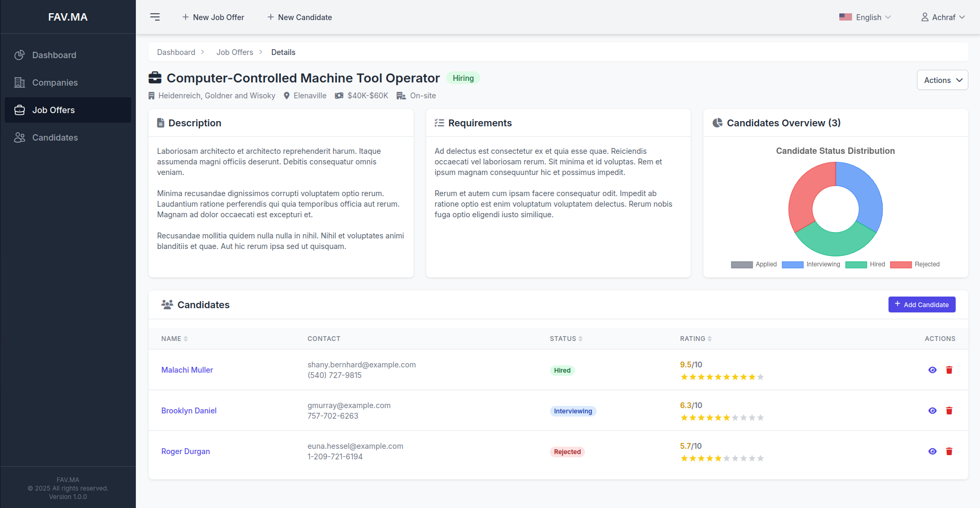Viewport: 980px width, 508px height.
Task: Open the Achraf user menu
Action: (x=943, y=17)
